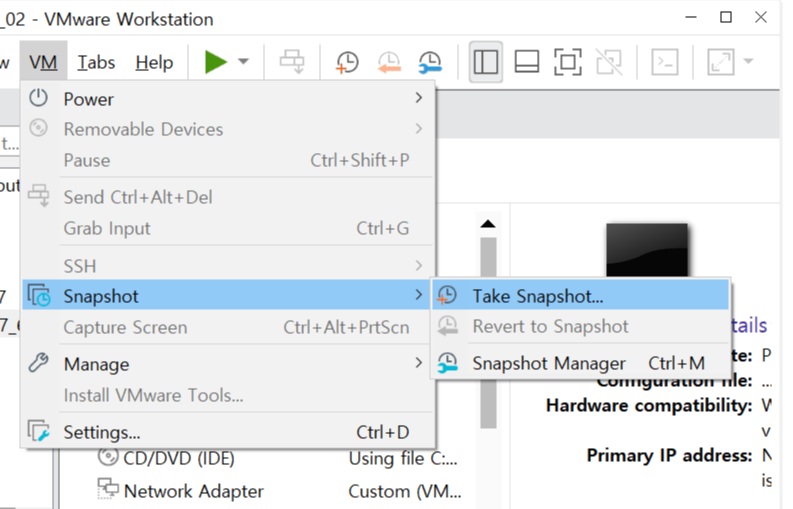Image resolution: width=793 pixels, height=509 pixels.
Task: Click the SSH menu entry
Action: click(x=228, y=266)
